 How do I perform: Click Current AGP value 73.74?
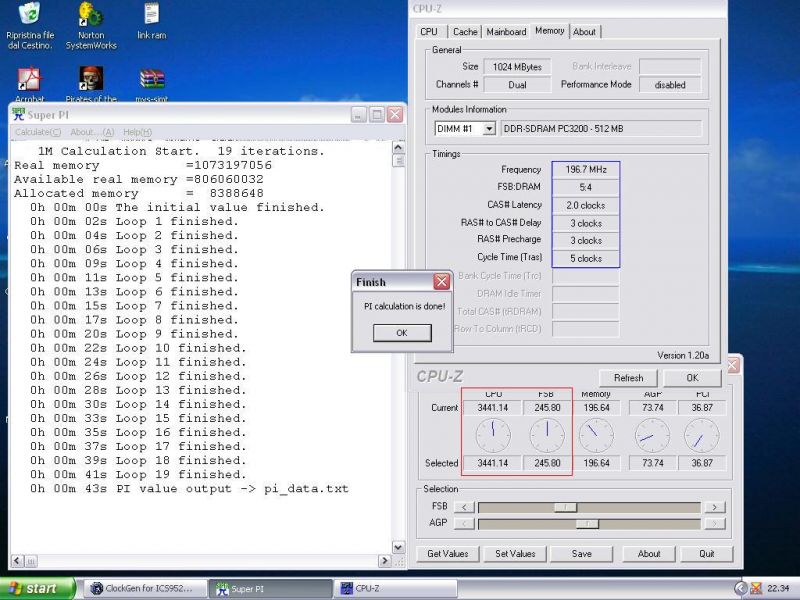653,408
